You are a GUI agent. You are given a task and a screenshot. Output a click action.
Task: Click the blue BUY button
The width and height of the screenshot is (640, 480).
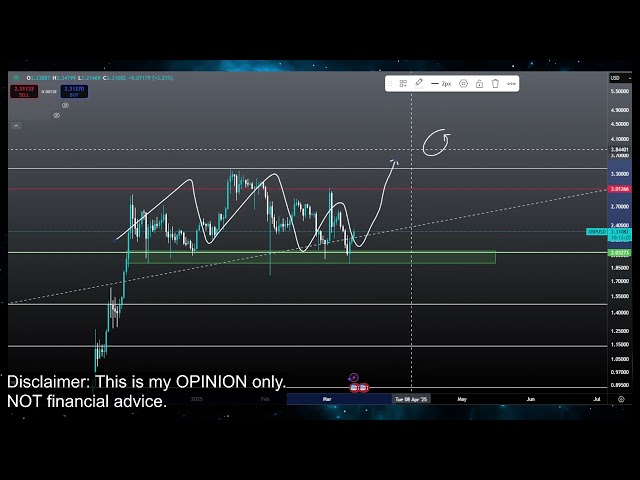tap(75, 91)
